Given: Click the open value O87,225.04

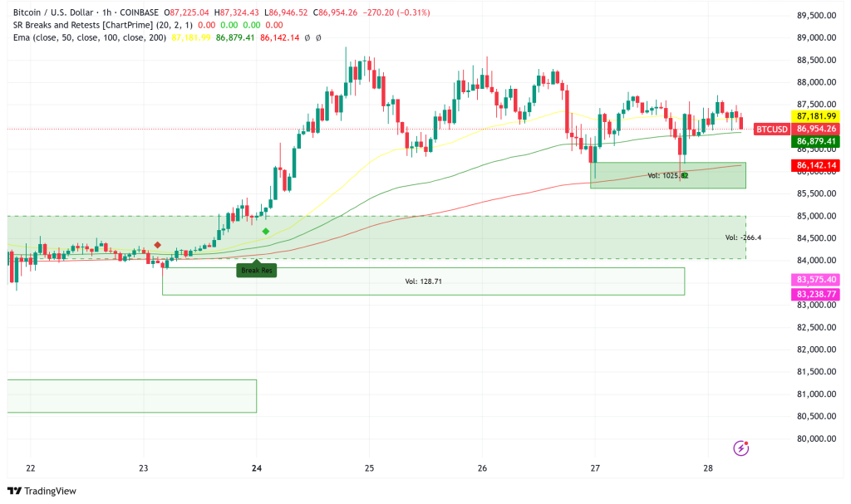Looking at the screenshot, I should click(186, 12).
